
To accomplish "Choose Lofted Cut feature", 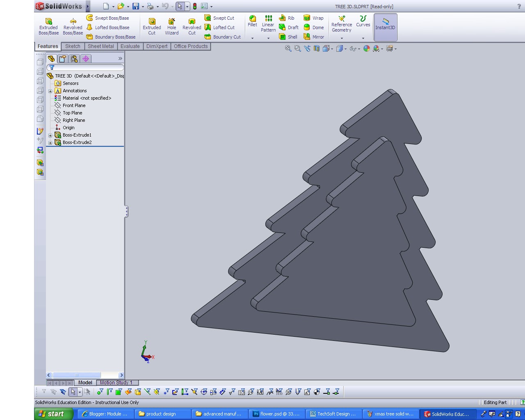I will pos(219,27).
